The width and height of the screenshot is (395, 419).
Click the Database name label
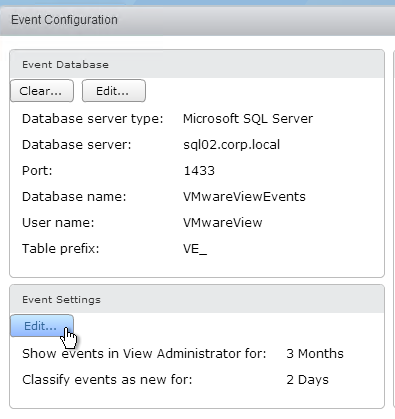pos(74,197)
